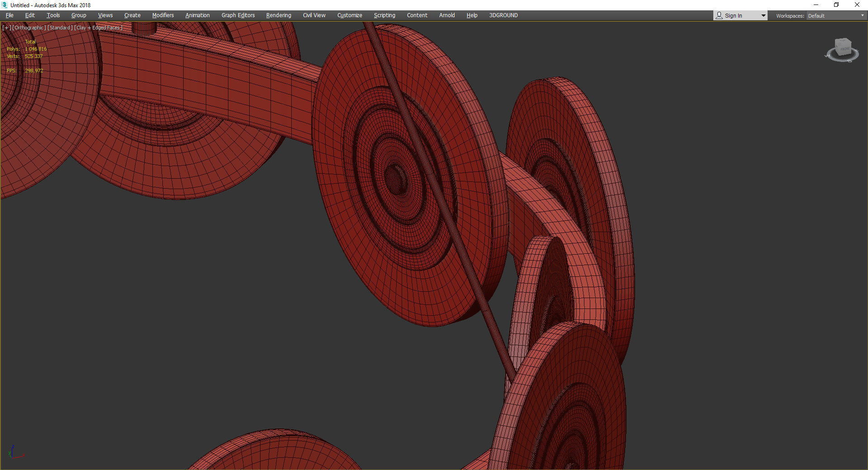Screen dimensions: 868x470
Task: Open the Rendering menu
Action: [279, 15]
